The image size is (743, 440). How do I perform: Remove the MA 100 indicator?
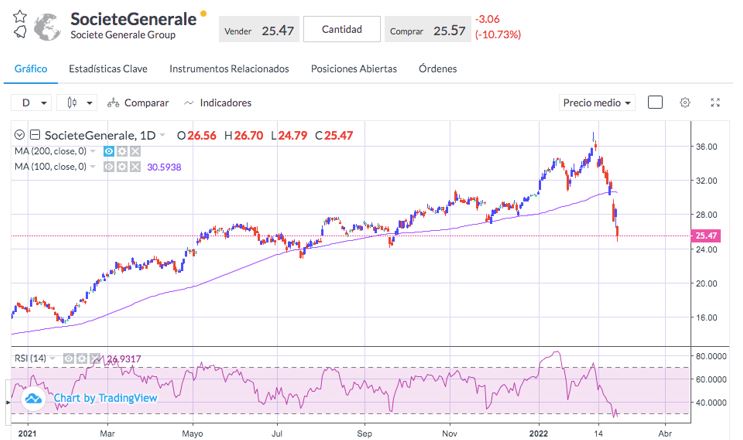tap(136, 167)
